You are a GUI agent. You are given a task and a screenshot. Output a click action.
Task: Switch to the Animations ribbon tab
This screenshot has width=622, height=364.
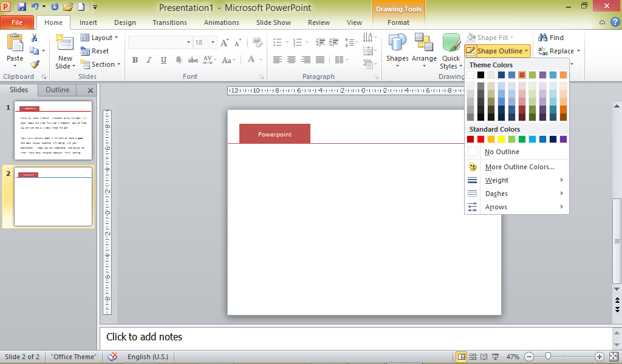(x=221, y=22)
